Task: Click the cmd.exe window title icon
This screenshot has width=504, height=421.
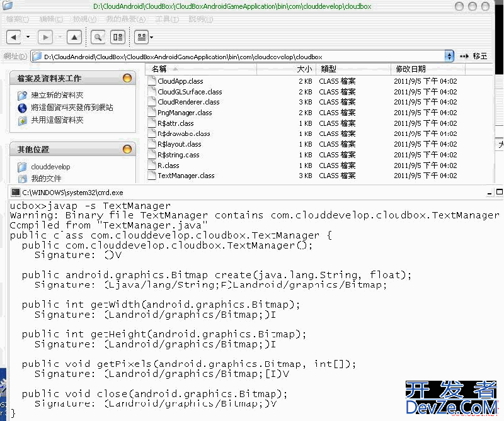Action: tap(15, 193)
